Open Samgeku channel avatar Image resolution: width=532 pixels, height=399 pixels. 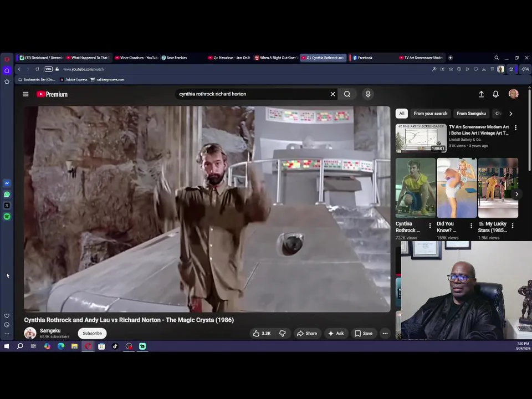click(30, 333)
